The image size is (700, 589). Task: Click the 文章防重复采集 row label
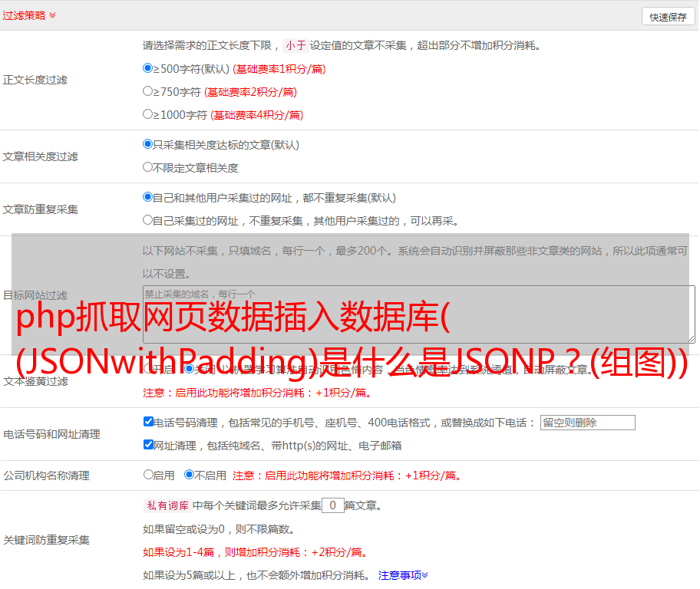click(40, 209)
